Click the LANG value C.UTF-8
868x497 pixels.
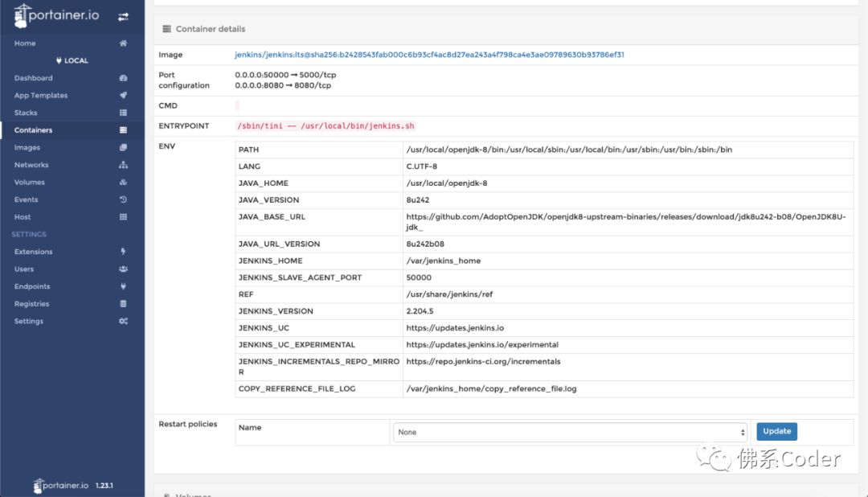tap(421, 166)
